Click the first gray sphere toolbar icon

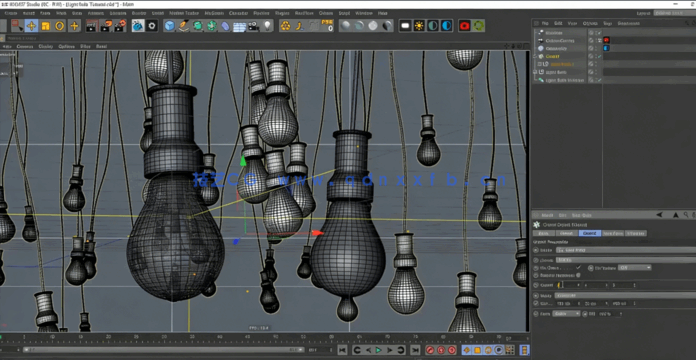(345, 26)
